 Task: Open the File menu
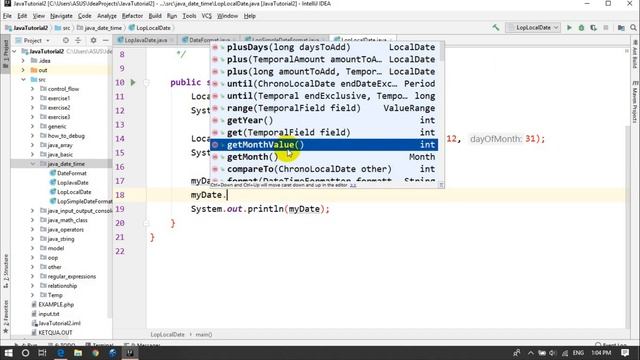(7, 16)
